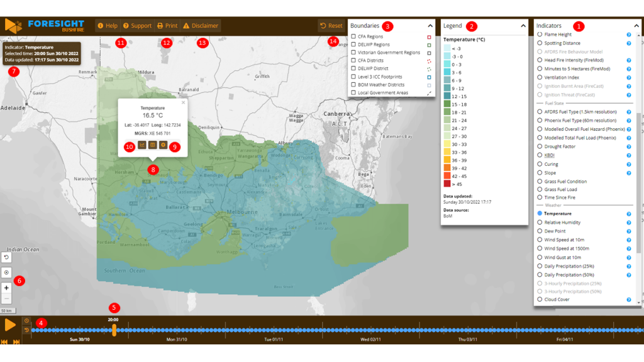Open the Support menu in the top bar
Viewport: 644px width, 362px height.
click(137, 26)
